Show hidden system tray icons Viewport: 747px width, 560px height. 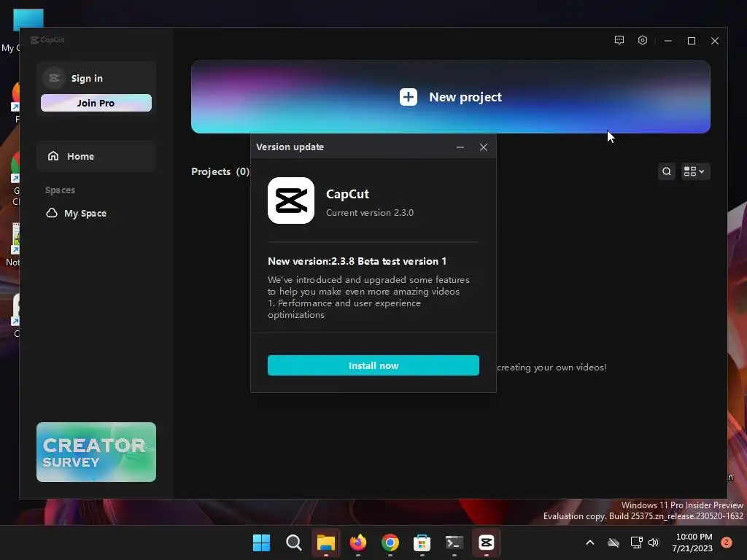click(x=589, y=542)
